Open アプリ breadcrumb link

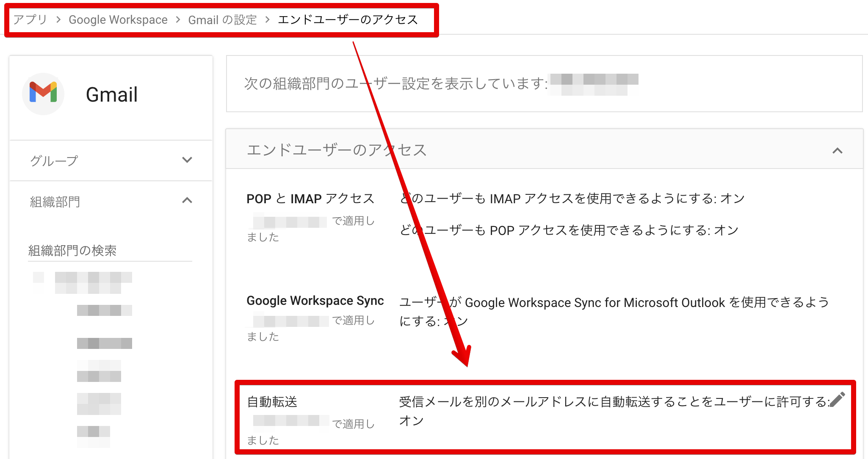30,20
